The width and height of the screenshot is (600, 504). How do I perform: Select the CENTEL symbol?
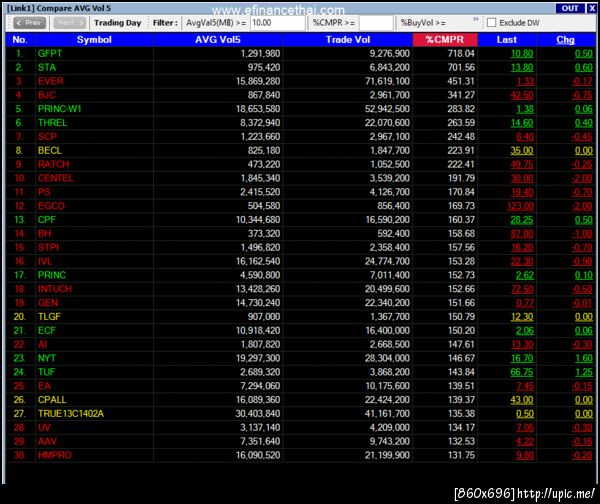pyautogui.click(x=55, y=178)
